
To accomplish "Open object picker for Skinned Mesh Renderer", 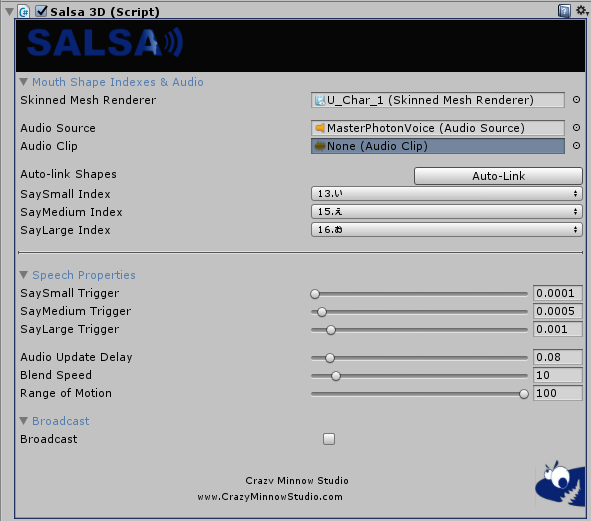I will [576, 100].
